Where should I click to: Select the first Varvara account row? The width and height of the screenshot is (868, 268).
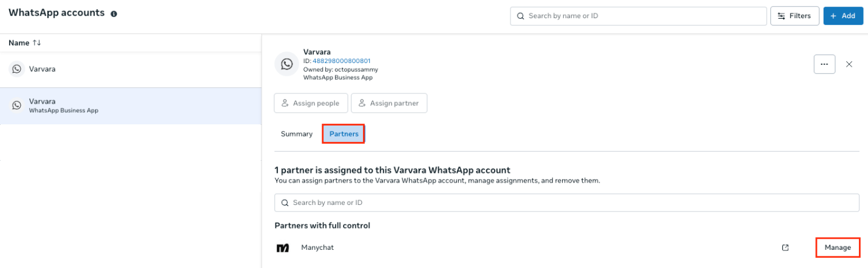click(131, 69)
